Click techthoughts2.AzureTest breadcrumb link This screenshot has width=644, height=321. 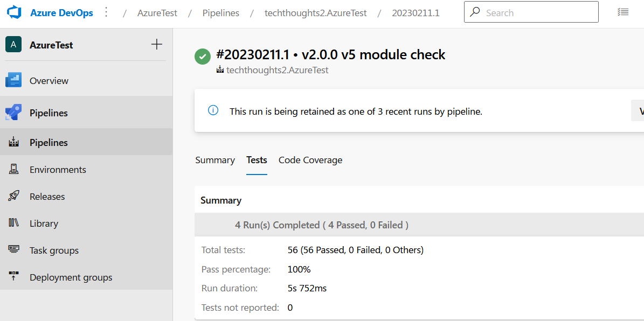tap(315, 13)
